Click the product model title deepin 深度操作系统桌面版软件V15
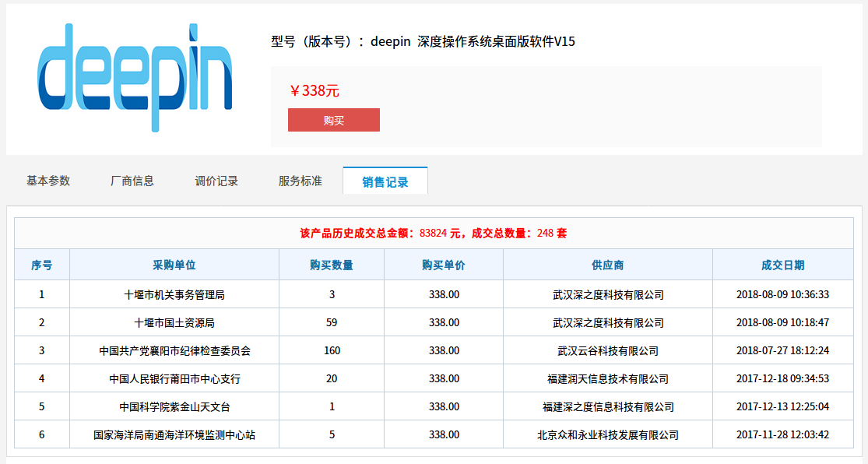868x464 pixels. 473,41
